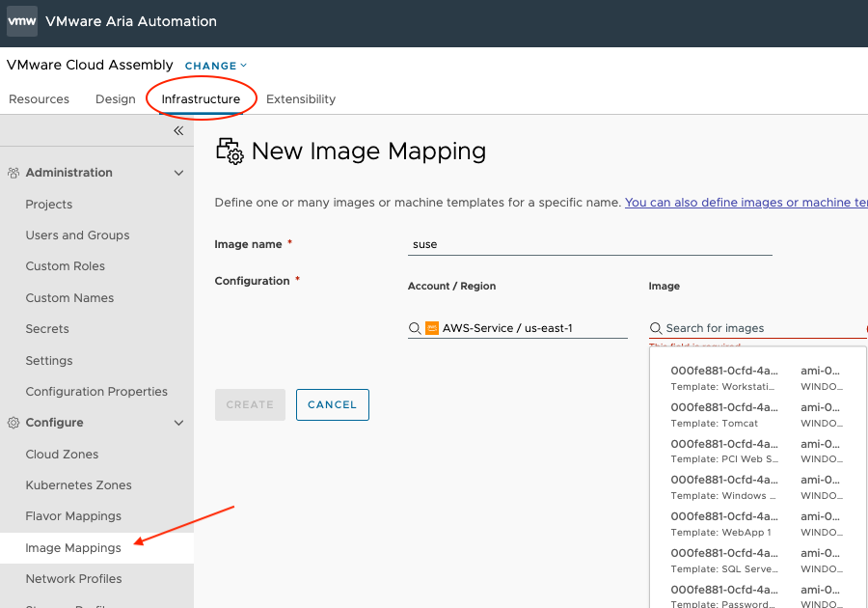
Task: Click the Image name field containing suse
Action: click(590, 245)
